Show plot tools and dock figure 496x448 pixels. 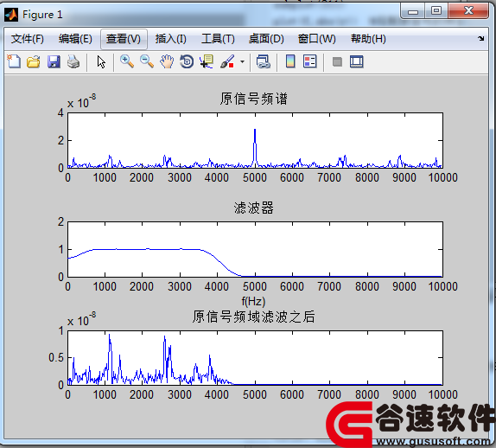tap(357, 61)
